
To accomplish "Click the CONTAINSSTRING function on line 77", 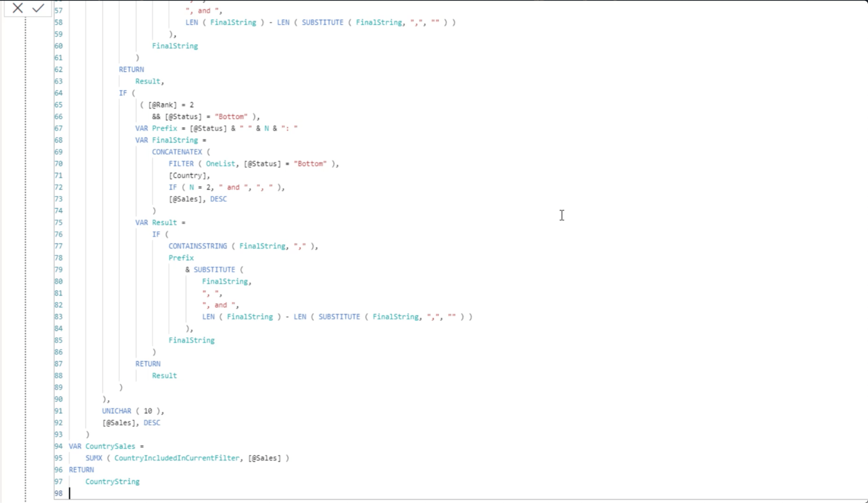I will [x=197, y=246].
